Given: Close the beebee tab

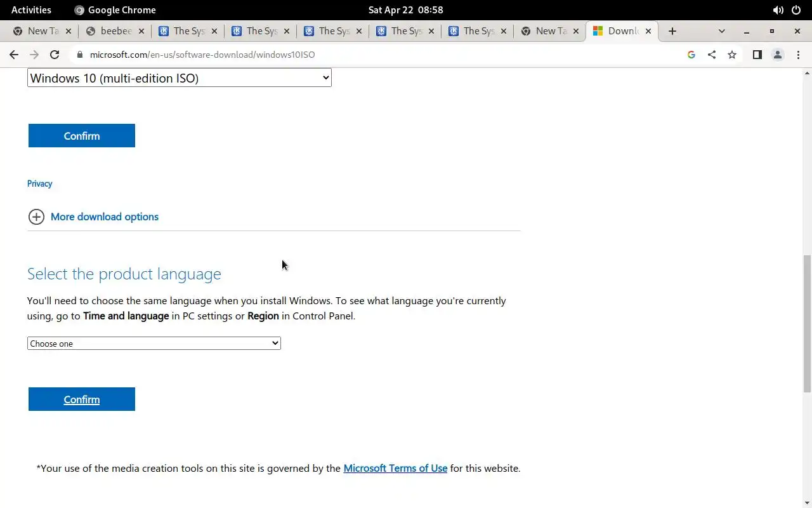Looking at the screenshot, I should point(141,30).
